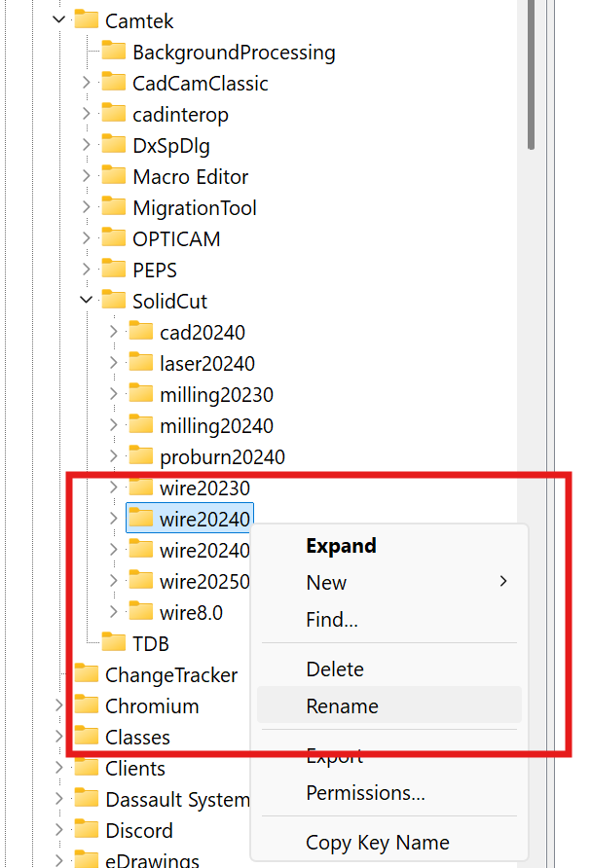
Task: Select the Clients key label
Action: [135, 769]
